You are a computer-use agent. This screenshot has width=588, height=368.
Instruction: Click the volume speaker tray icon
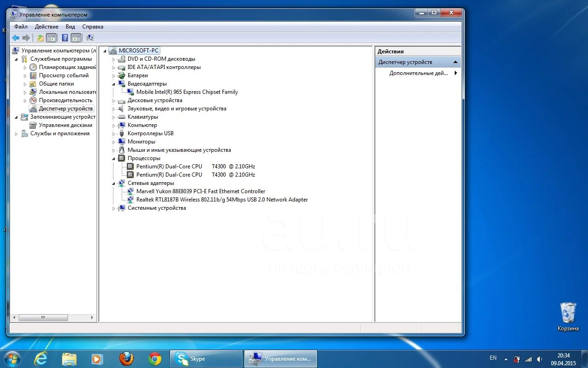click(539, 359)
